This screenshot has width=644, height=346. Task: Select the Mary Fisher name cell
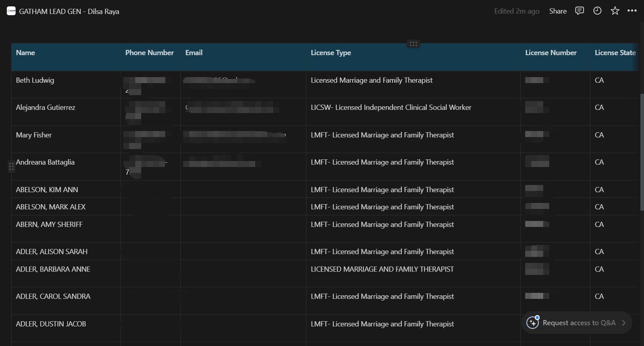click(x=66, y=139)
